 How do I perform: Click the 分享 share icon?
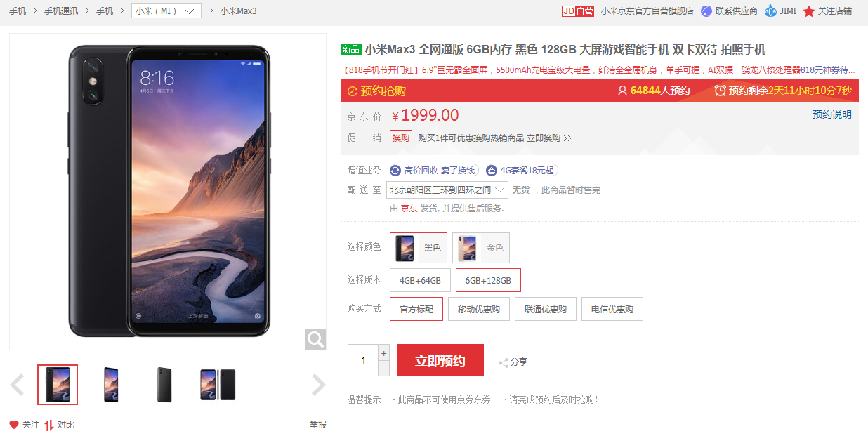point(503,362)
